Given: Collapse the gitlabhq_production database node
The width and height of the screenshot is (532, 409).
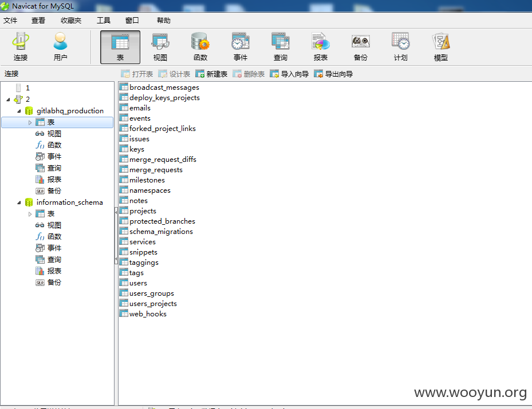Looking at the screenshot, I should pos(19,111).
